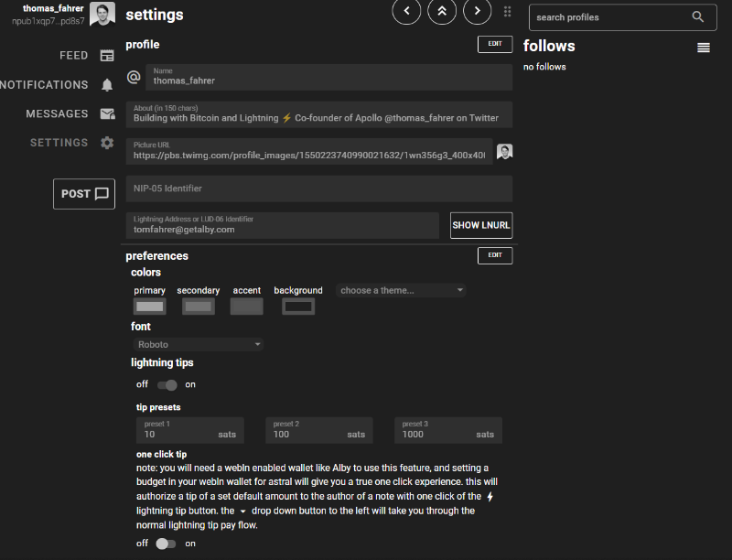732x560 pixels.
Task: Click the back arrow navigation icon
Action: pyautogui.click(x=407, y=11)
